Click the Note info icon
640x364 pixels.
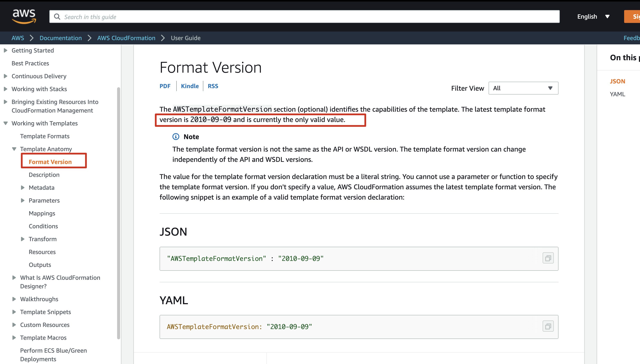176,137
